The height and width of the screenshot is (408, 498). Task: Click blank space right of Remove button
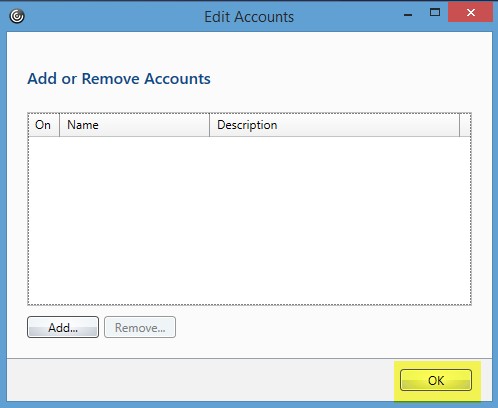(x=323, y=327)
